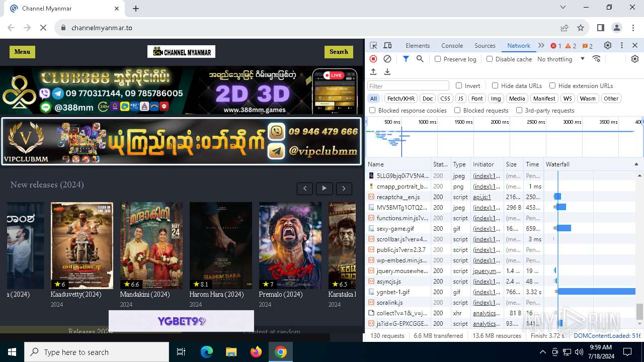Switch to the Elements tab
This screenshot has width=644, height=362.
pyautogui.click(x=418, y=46)
